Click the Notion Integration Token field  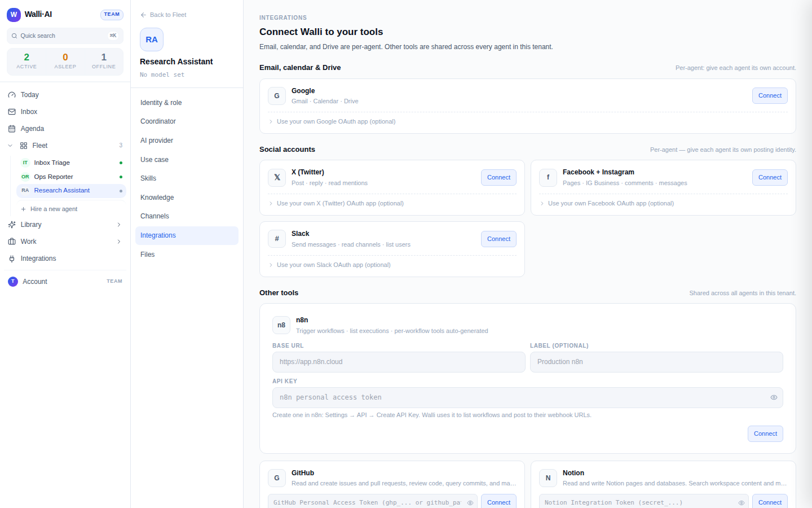click(x=644, y=502)
